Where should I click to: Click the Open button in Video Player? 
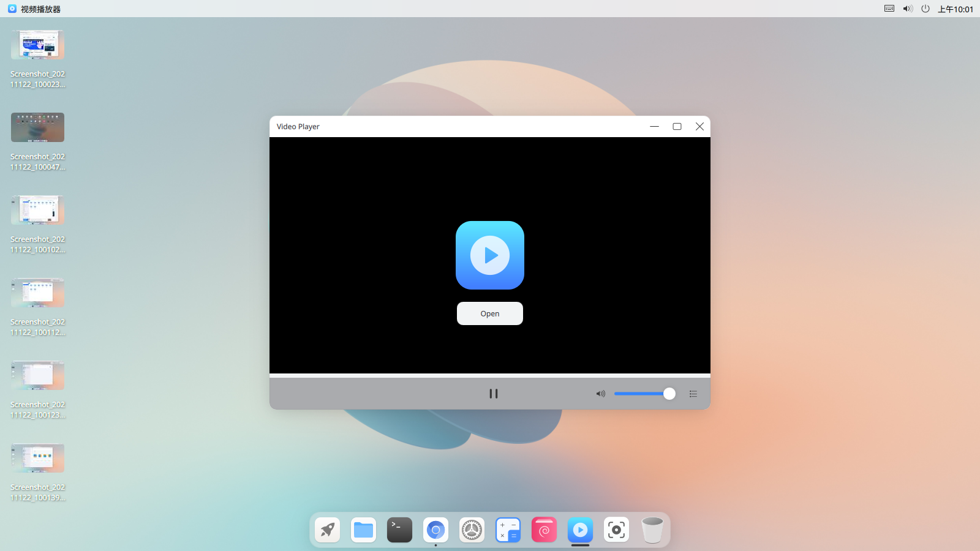489,313
